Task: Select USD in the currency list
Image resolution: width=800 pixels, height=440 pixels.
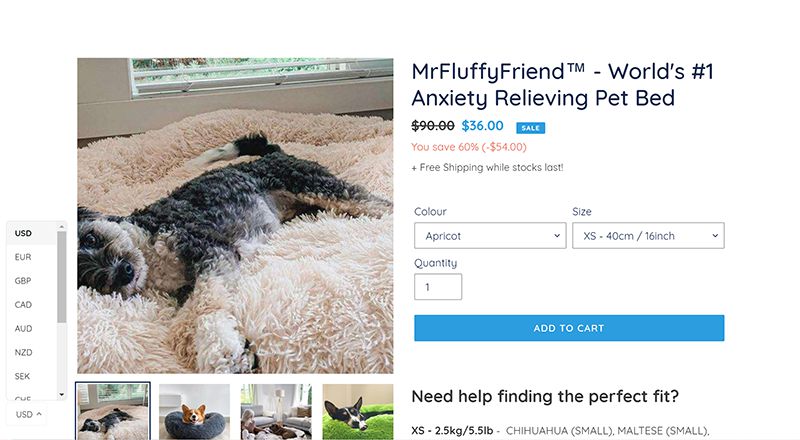Action: click(24, 233)
